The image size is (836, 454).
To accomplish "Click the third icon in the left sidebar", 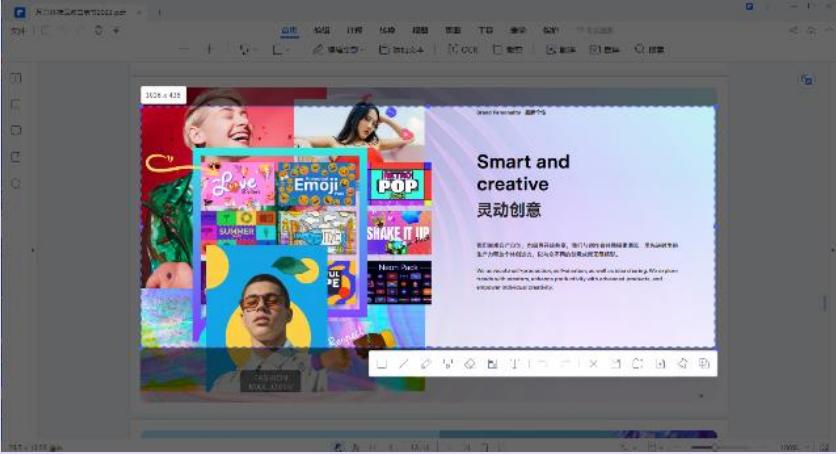I will [16, 130].
